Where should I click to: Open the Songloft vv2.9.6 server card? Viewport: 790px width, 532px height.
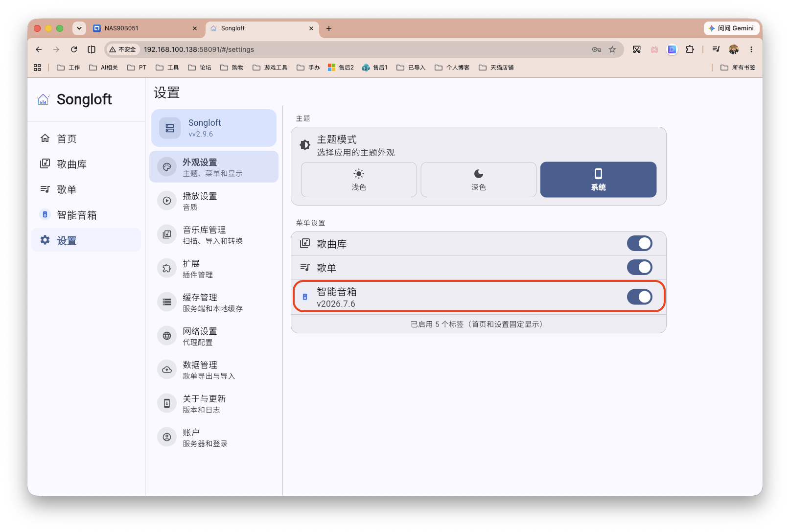pyautogui.click(x=214, y=128)
